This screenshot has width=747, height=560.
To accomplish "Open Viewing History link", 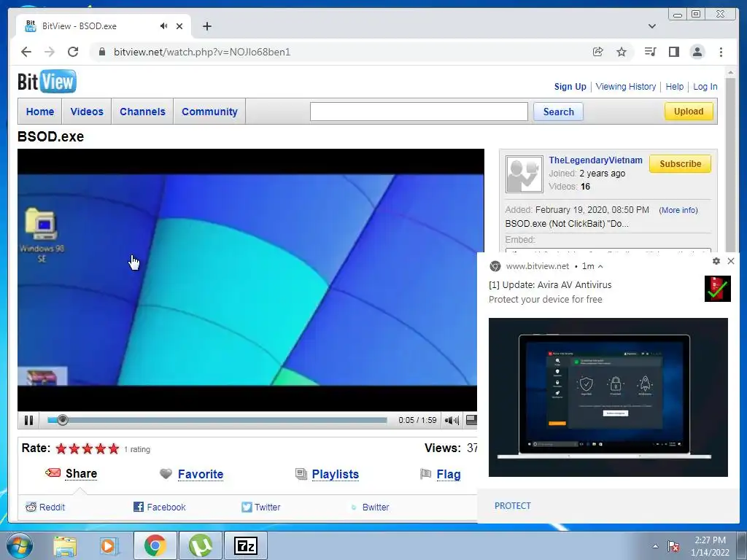I will click(x=625, y=87).
